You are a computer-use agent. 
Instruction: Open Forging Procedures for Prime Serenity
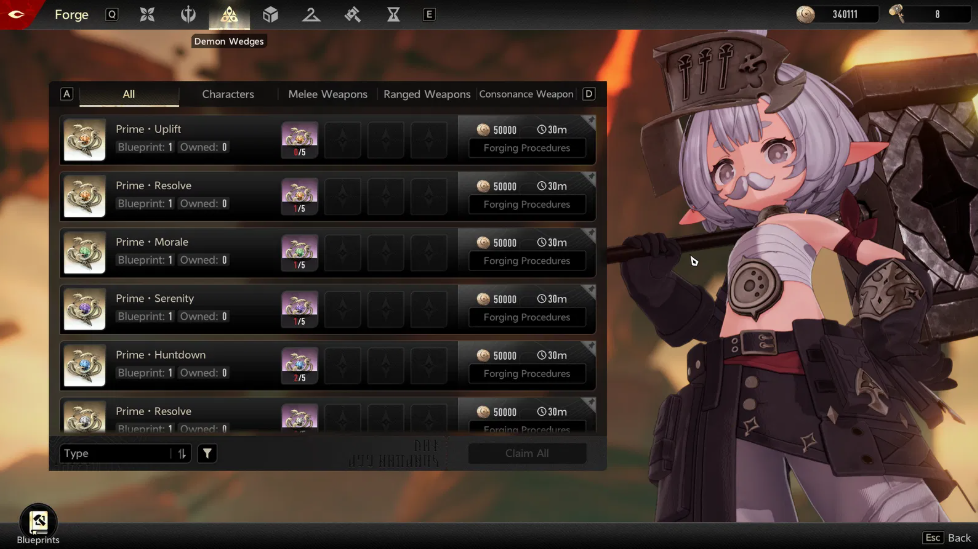[527, 318]
